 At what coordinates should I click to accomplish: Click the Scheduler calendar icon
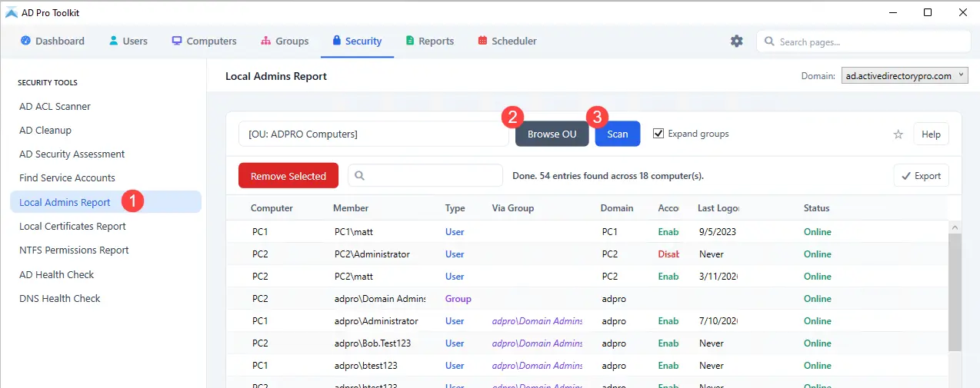(482, 41)
